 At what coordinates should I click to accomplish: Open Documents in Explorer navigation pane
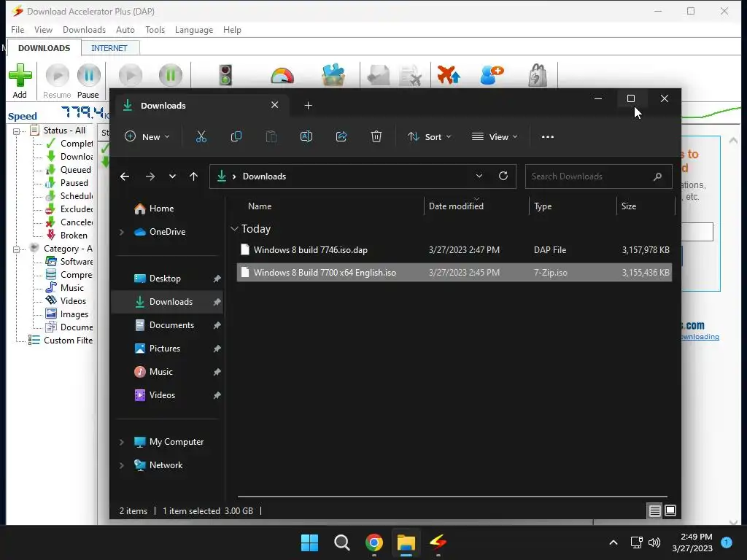pyautogui.click(x=172, y=325)
